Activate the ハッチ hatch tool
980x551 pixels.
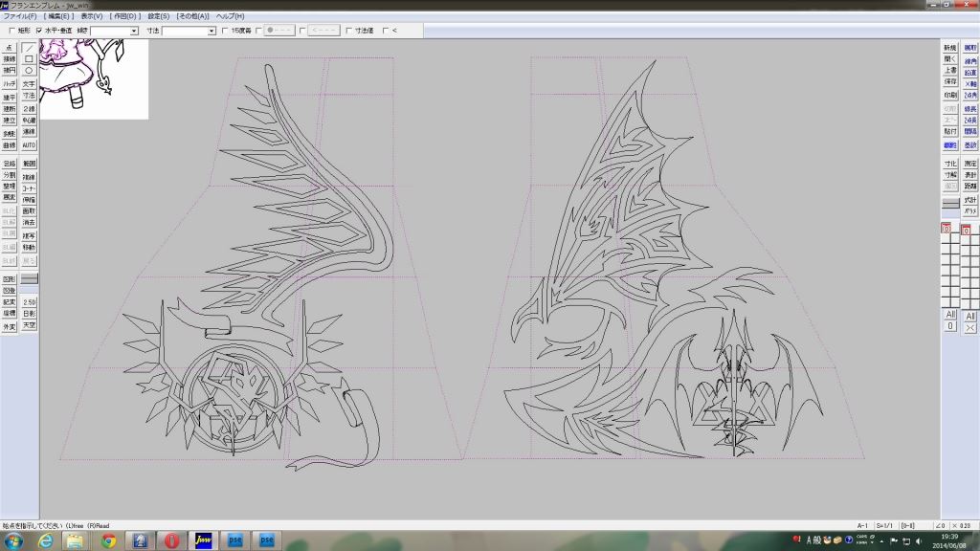(x=9, y=84)
